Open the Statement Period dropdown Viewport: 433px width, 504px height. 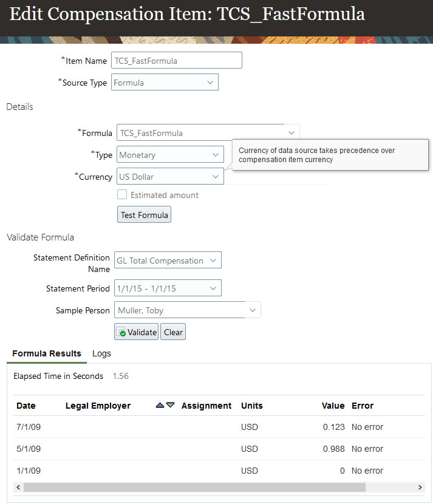click(213, 288)
